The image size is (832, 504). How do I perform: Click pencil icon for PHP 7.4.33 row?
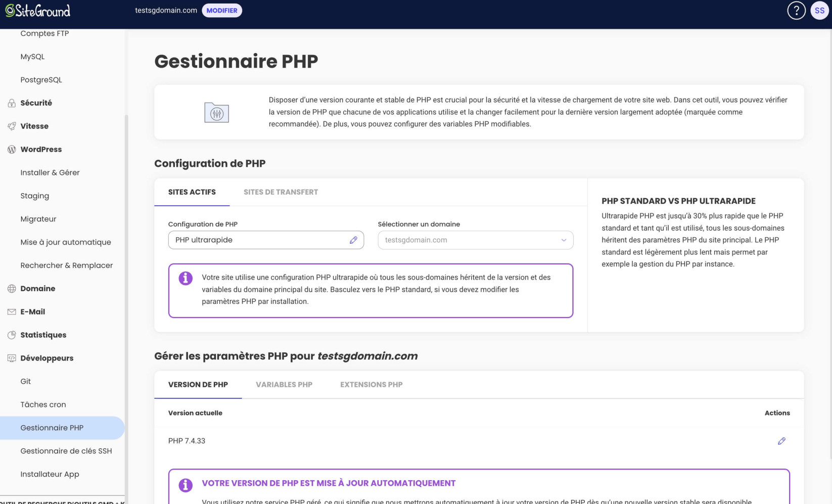781,441
